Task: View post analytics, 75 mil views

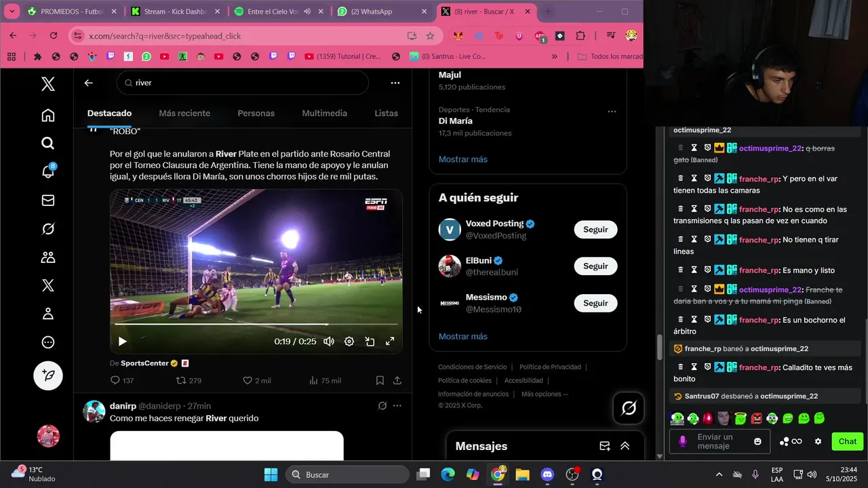Action: tap(325, 381)
